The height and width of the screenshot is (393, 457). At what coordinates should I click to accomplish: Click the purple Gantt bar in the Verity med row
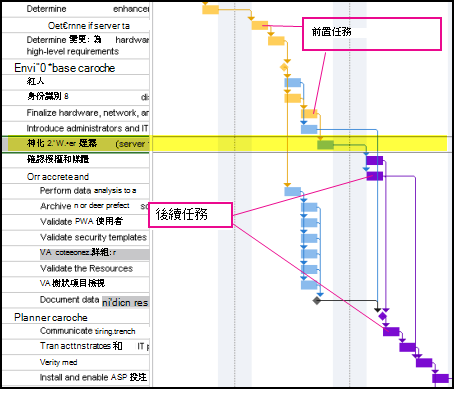point(424,363)
